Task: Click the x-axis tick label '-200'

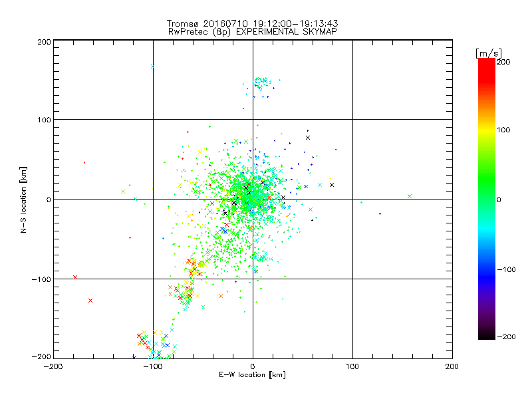Action: [53, 366]
